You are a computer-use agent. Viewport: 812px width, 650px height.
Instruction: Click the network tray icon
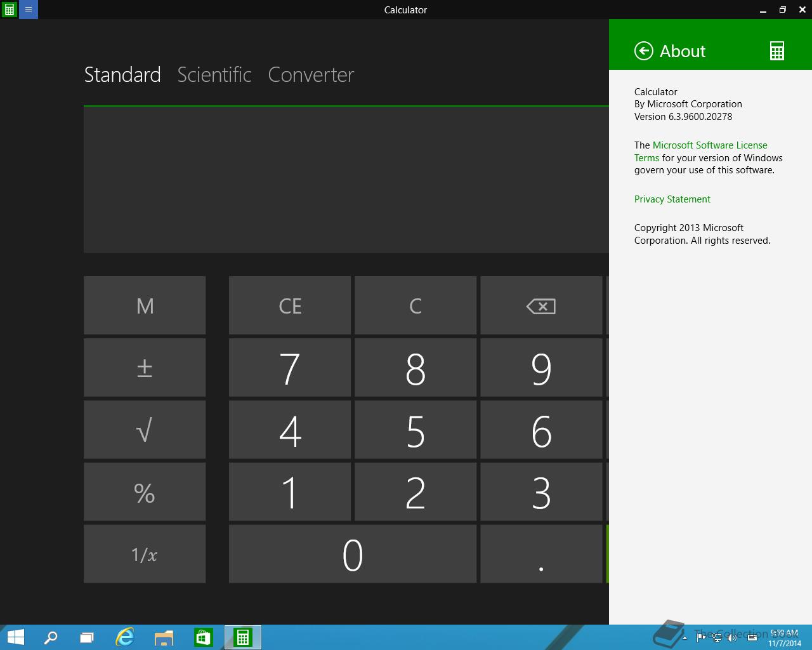pos(717,637)
